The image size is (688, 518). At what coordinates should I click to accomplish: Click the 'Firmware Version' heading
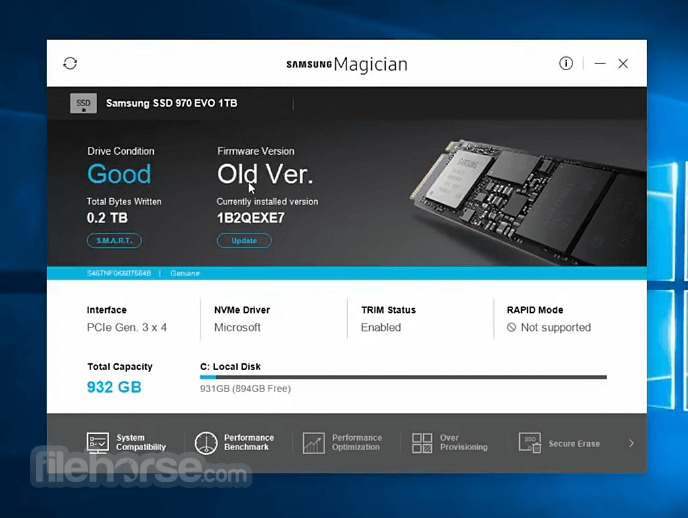coord(256,151)
